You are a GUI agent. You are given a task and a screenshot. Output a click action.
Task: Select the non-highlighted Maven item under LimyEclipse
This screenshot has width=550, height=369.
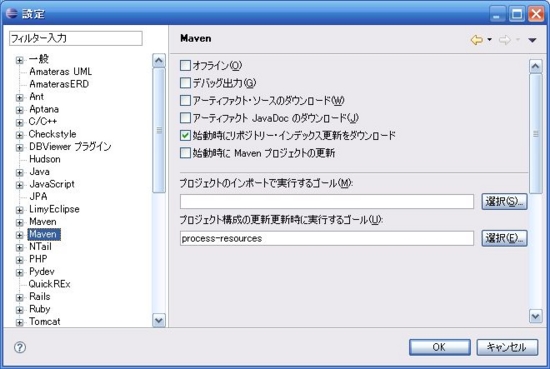tap(43, 222)
